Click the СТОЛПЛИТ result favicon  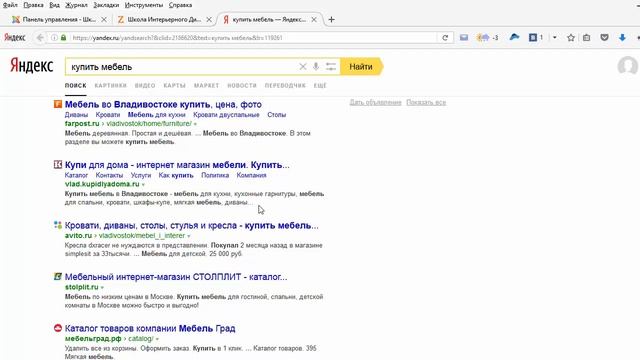click(x=58, y=276)
